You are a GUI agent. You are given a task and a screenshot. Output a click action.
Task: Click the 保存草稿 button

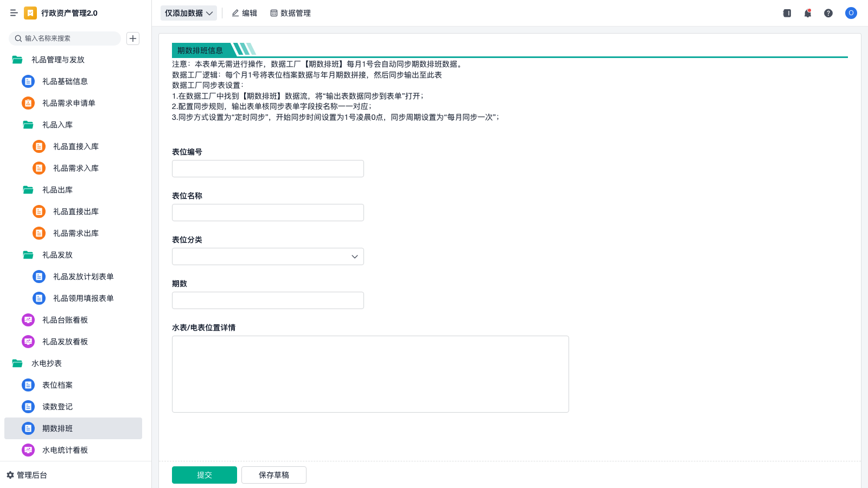click(x=273, y=475)
